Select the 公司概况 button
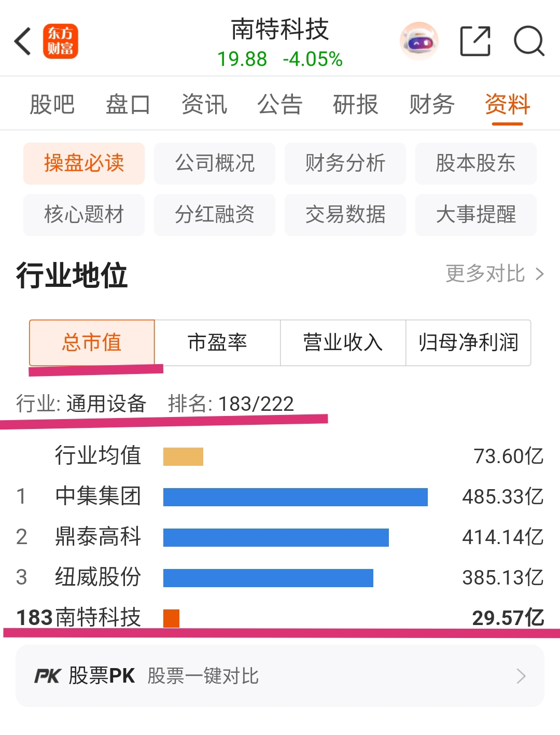 [x=215, y=163]
